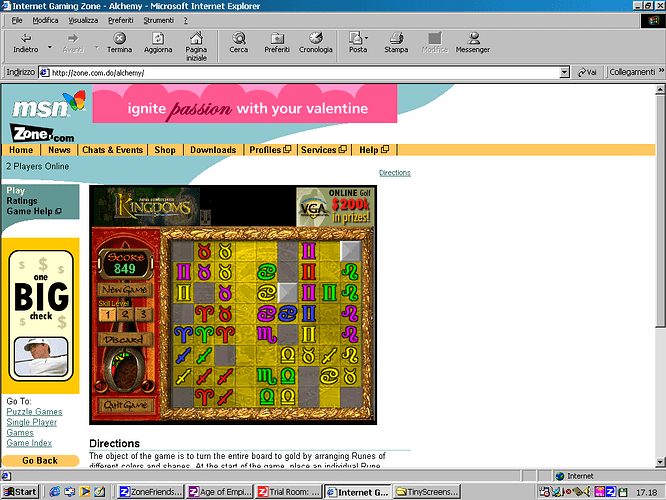Start a New Game in Alchemy
This screenshot has width=666, height=500.
[125, 290]
